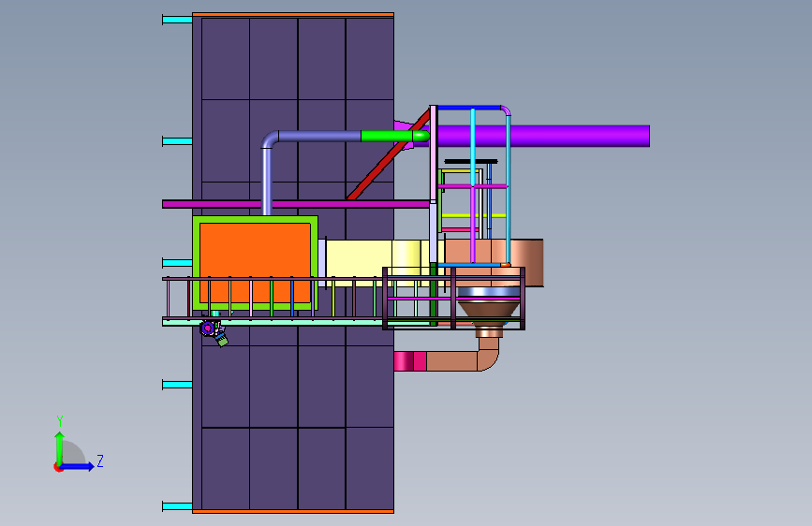812x526 pixels.
Task: Select the red diagonal brace
Action: tap(389, 155)
